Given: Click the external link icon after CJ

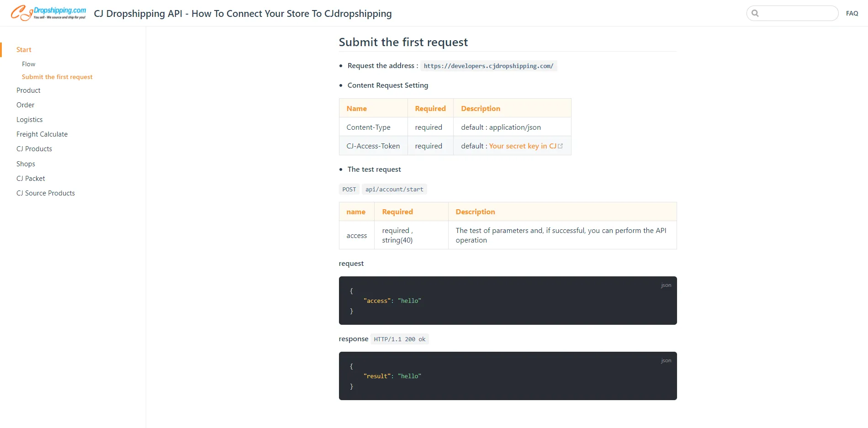Looking at the screenshot, I should point(561,146).
